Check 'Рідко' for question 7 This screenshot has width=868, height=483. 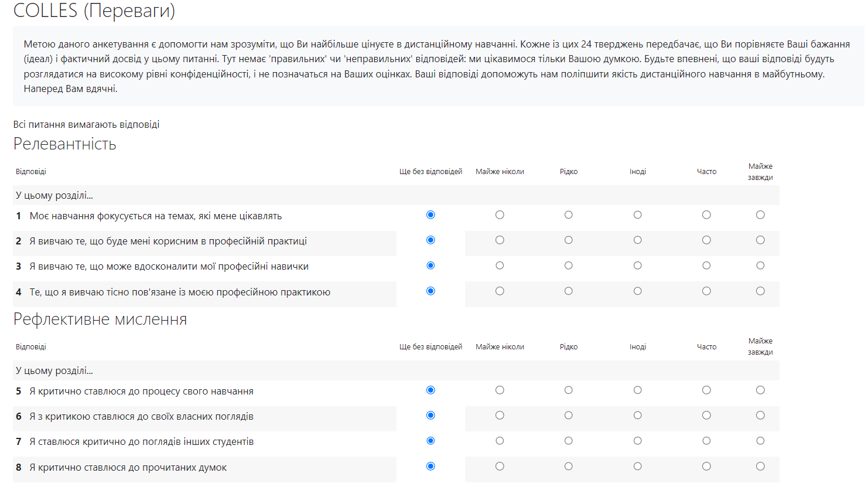coord(569,441)
